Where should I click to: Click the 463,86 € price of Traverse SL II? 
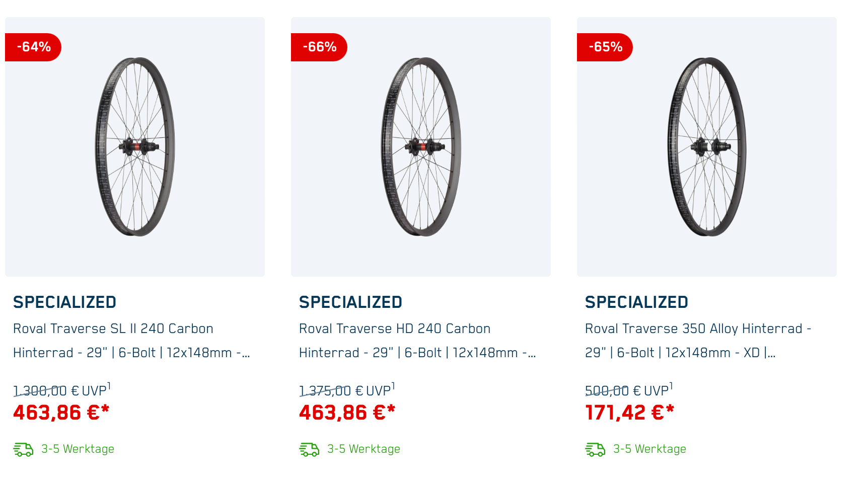point(61,413)
